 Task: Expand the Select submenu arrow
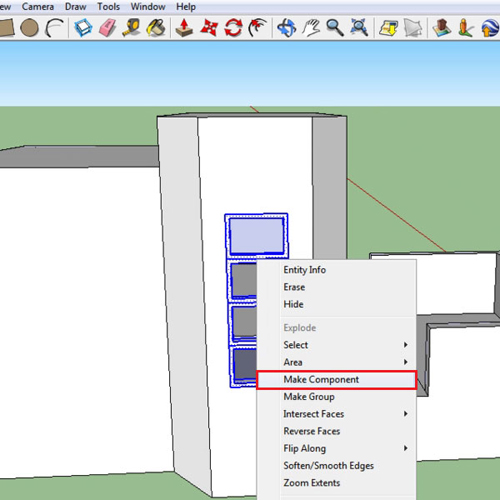pos(406,345)
